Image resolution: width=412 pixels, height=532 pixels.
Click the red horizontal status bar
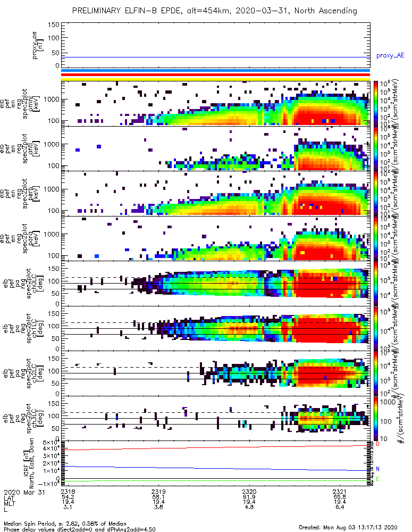215,74
